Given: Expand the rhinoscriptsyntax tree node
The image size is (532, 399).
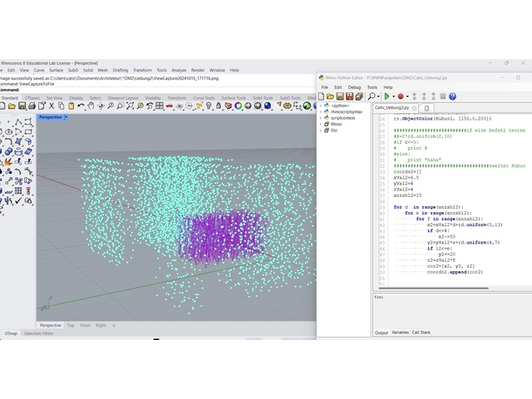Looking at the screenshot, I should click(x=321, y=112).
